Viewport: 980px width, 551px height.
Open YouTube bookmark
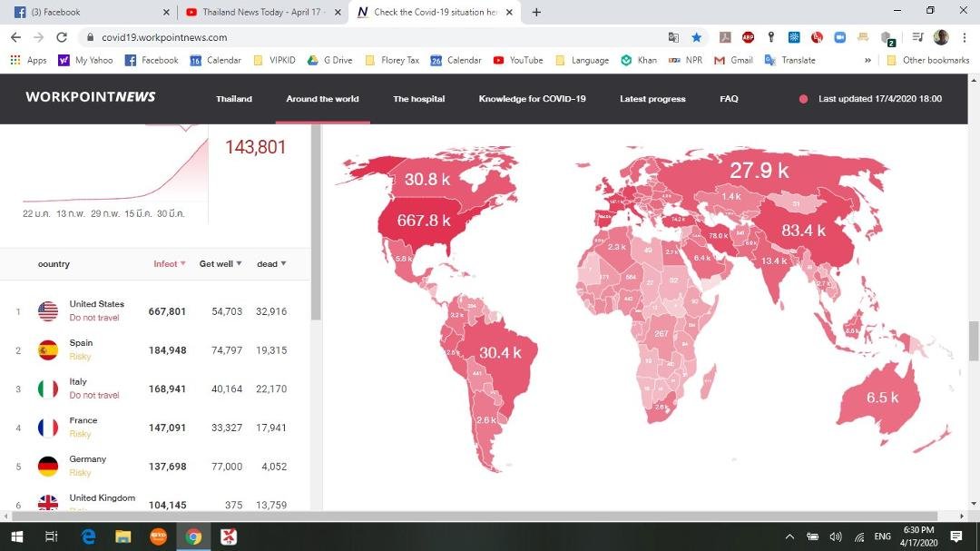(x=518, y=61)
